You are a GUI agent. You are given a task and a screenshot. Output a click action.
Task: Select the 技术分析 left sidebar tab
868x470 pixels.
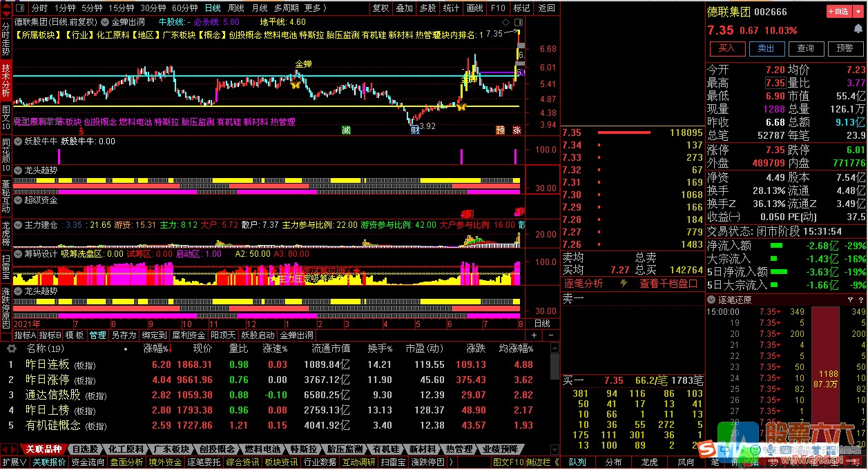coord(6,80)
